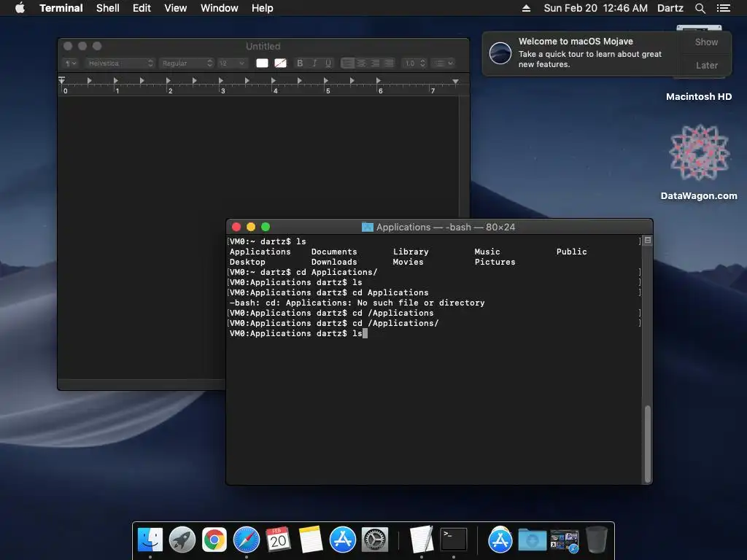Set center alignment in TextEdit
This screenshot has height=560, width=747.
362,63
